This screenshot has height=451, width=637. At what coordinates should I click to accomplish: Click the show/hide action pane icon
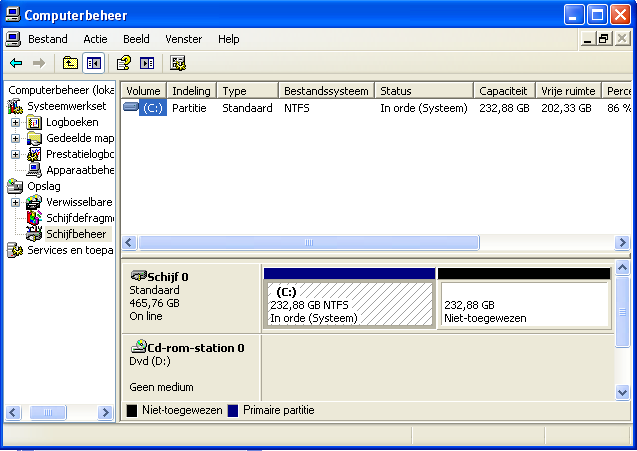[x=147, y=63]
